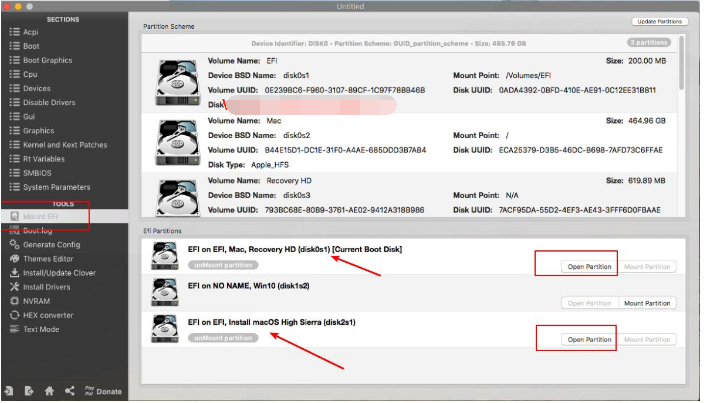Click greyed Mount Partition for disk0s1
704x403 pixels.
pyautogui.click(x=647, y=267)
